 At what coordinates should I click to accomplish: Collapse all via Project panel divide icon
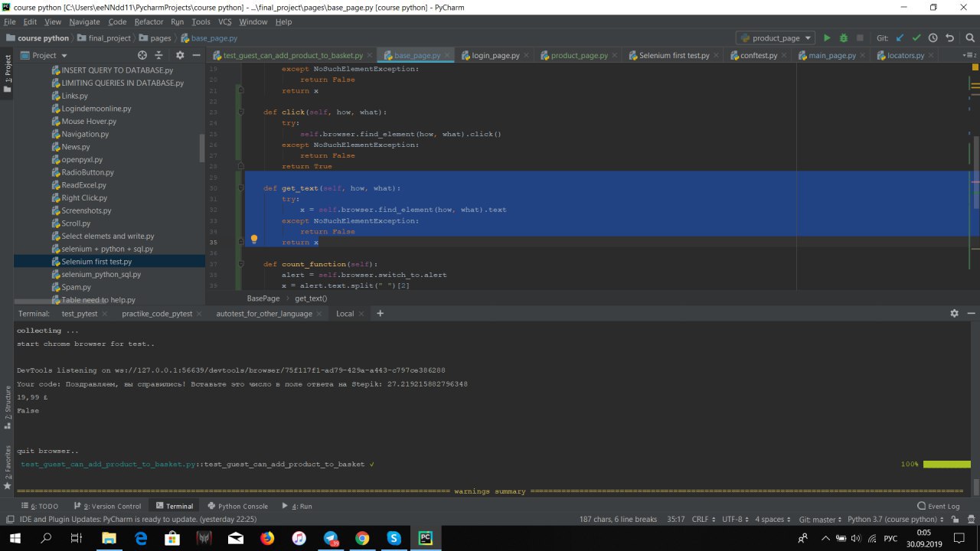(x=158, y=55)
